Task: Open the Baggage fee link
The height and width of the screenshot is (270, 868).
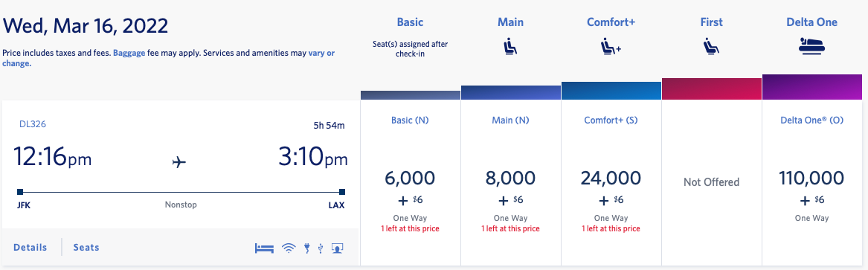Action: click(129, 54)
